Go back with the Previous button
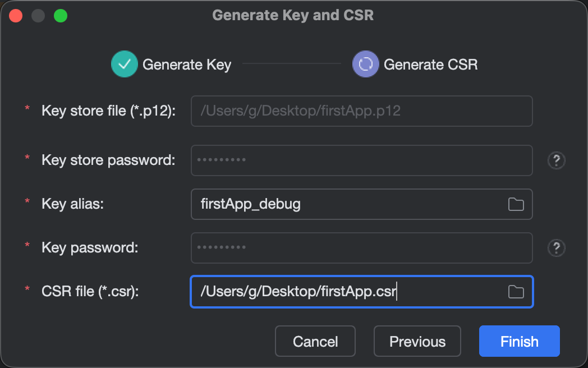This screenshot has width=588, height=368. [x=417, y=342]
